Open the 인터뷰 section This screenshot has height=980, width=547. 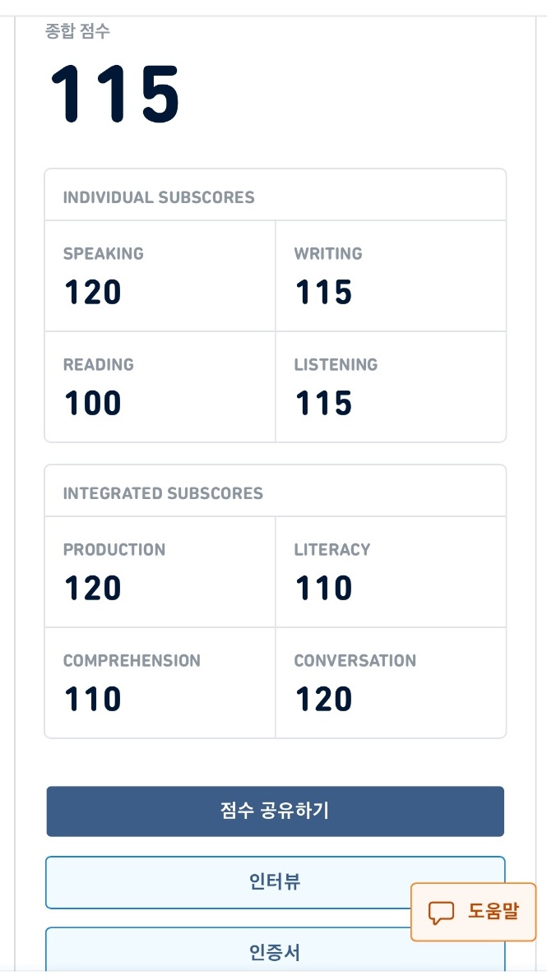(275, 882)
